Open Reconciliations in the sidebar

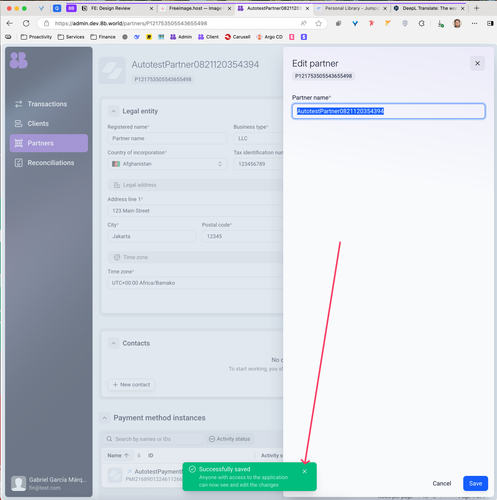49,163
